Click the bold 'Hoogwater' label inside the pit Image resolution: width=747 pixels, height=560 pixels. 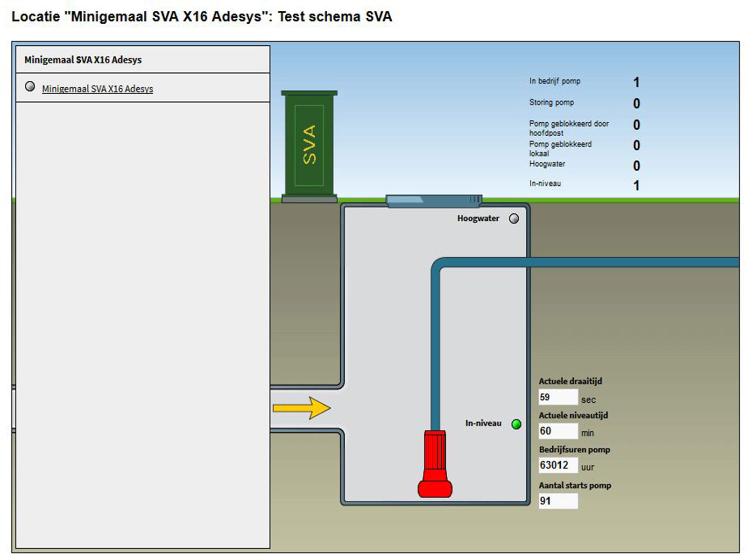478,218
